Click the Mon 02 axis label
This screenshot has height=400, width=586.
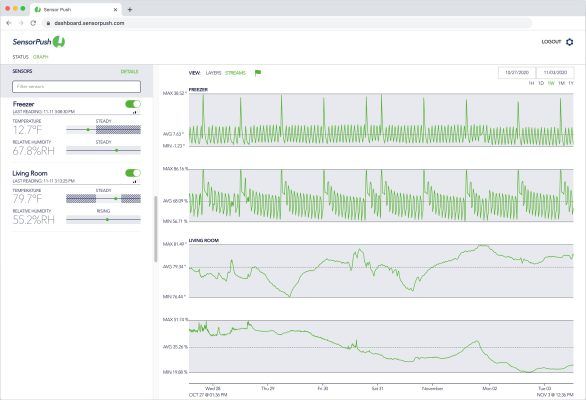(490, 388)
